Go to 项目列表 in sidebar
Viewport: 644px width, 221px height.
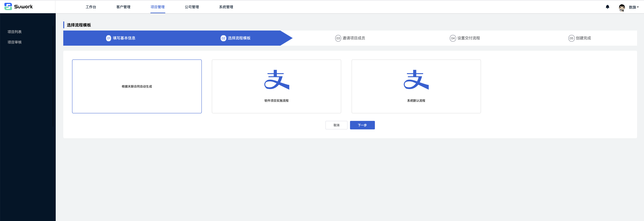[x=14, y=32]
